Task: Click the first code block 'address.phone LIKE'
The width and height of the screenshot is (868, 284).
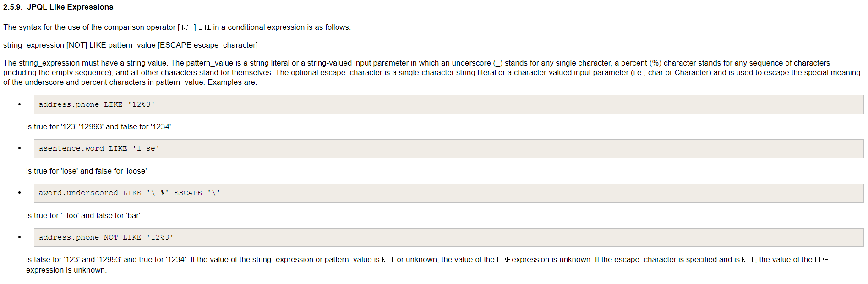Action: 448,104
